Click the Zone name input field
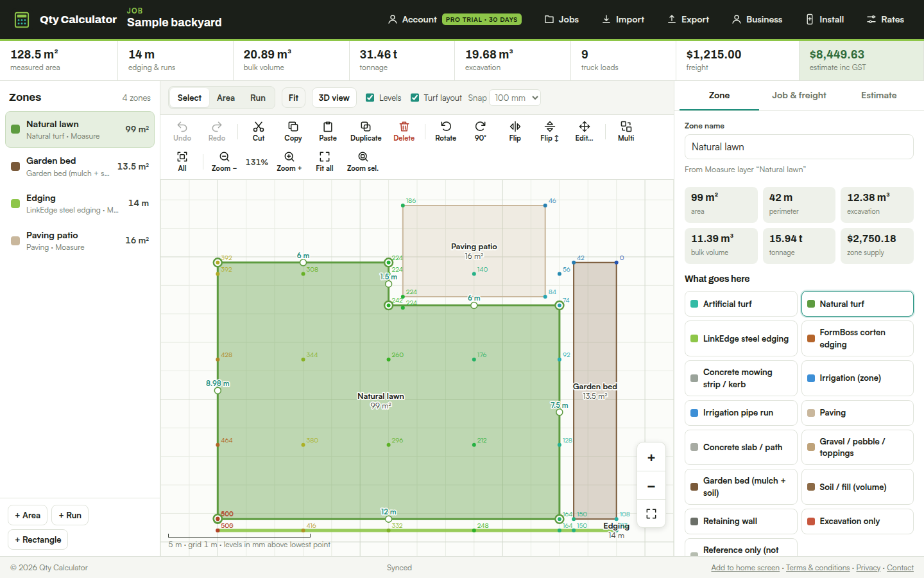The height and width of the screenshot is (578, 924). [799, 147]
